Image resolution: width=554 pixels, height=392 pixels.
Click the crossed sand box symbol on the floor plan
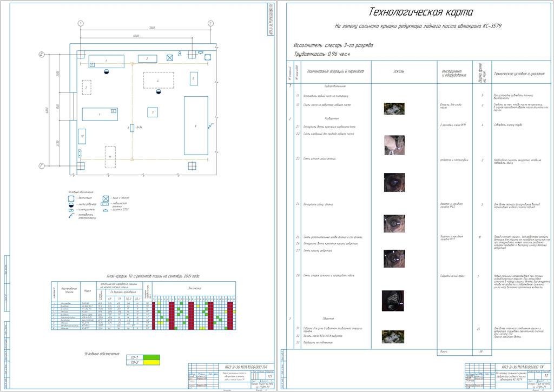coord(170,58)
